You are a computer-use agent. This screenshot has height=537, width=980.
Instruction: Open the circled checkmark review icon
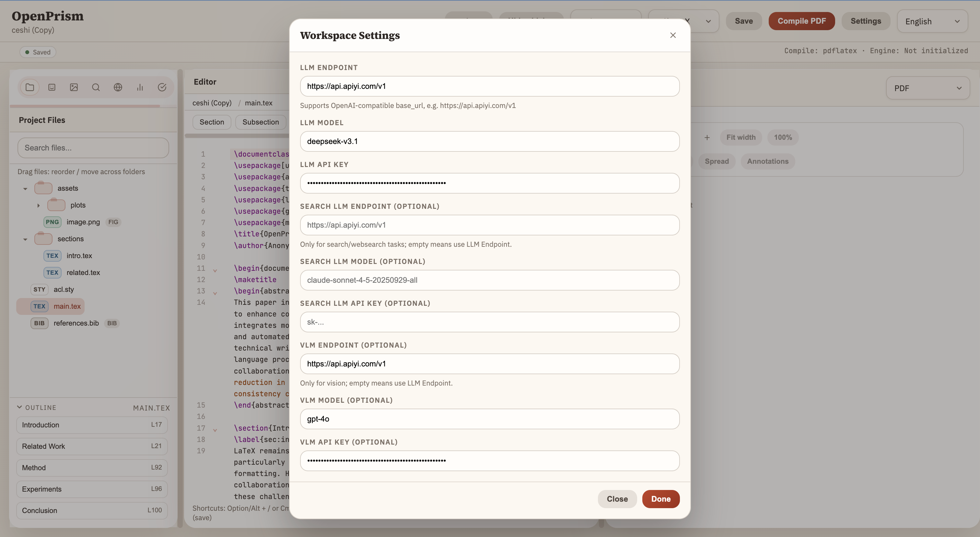point(162,87)
